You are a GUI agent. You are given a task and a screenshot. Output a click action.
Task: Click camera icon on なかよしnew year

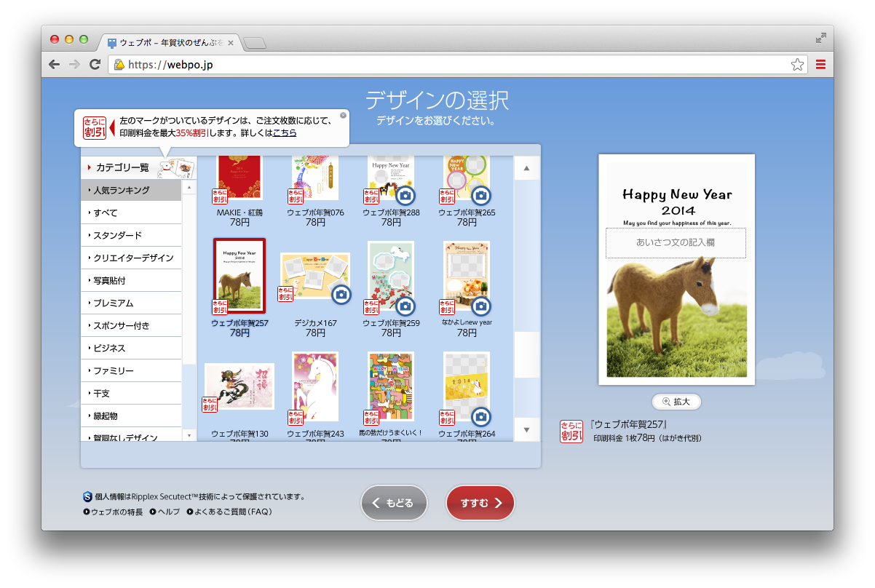coord(480,306)
